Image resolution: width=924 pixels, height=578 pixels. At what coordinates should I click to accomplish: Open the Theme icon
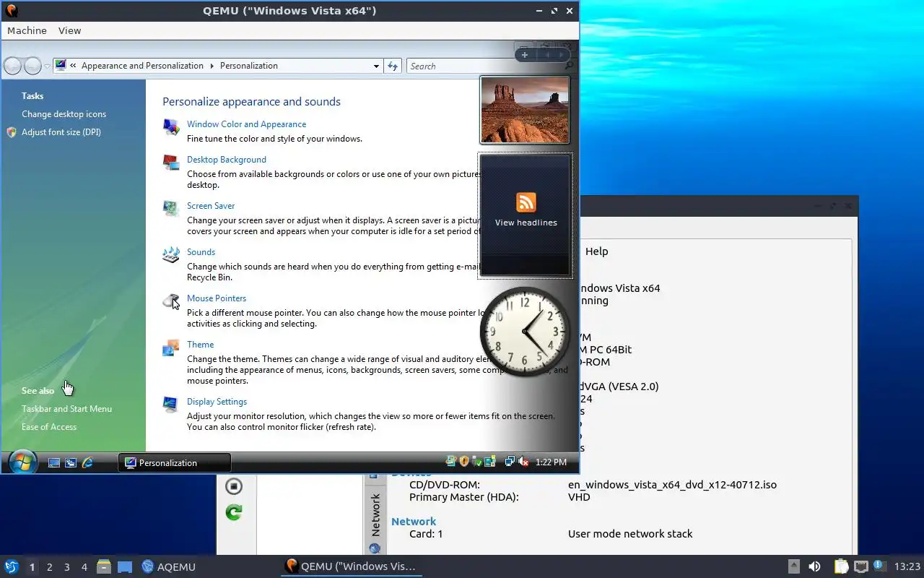tap(171, 348)
